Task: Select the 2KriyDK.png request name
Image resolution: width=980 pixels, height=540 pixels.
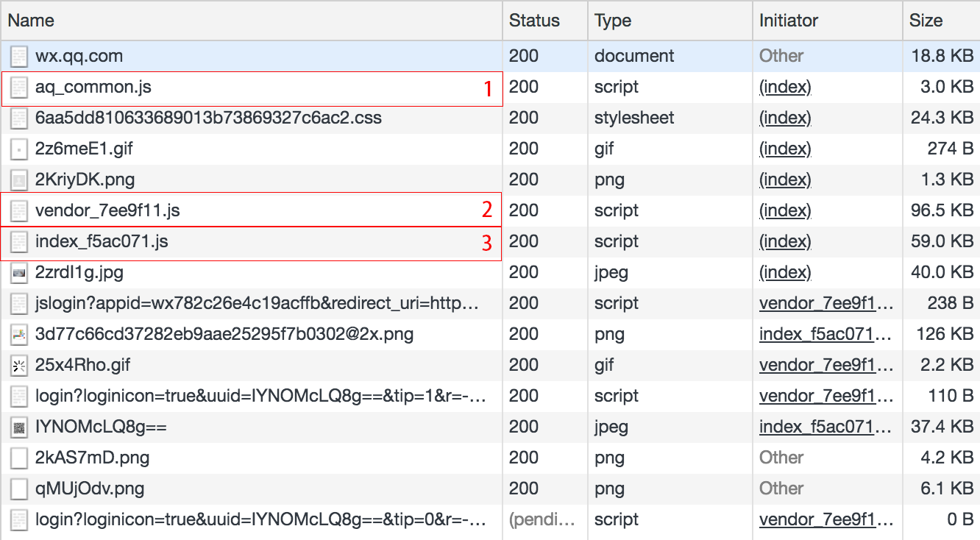Action: [x=85, y=180]
